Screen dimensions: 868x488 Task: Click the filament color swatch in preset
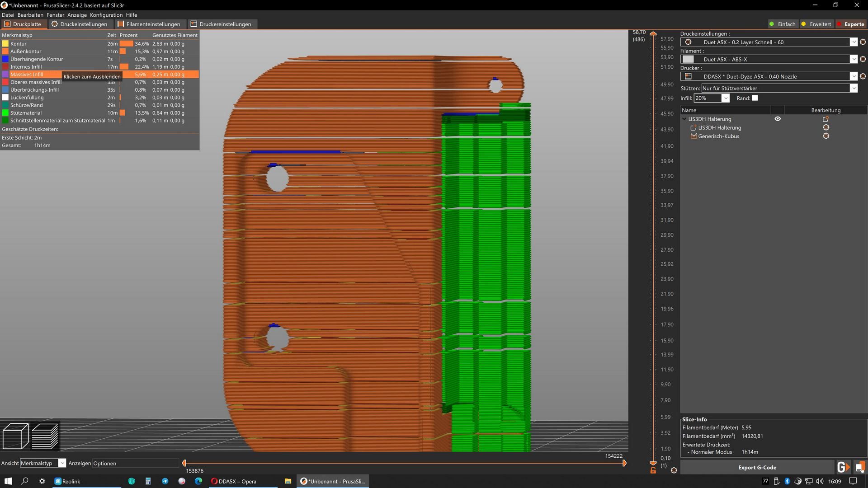coord(688,59)
